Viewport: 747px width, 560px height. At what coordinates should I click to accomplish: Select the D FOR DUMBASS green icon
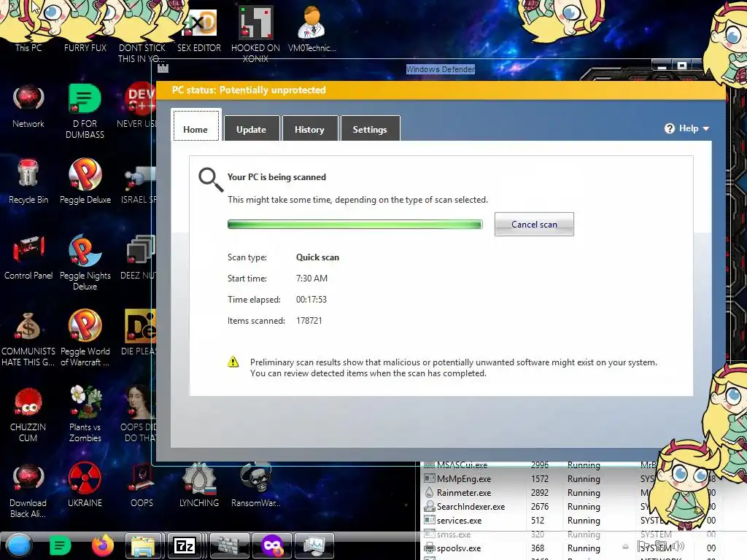click(85, 112)
